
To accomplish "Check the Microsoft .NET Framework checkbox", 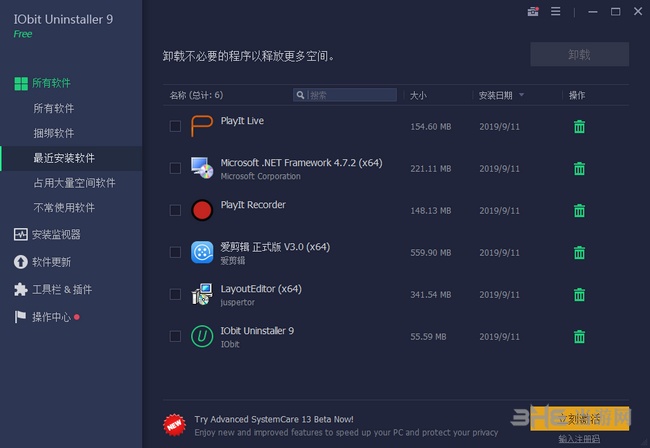I will coord(175,168).
